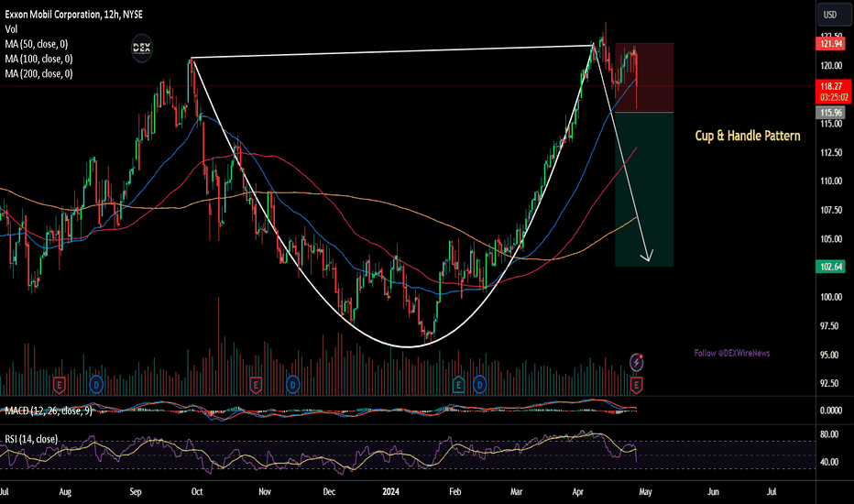Click the 107.50 price axis label
This screenshot has width=854, height=504.
(x=831, y=210)
